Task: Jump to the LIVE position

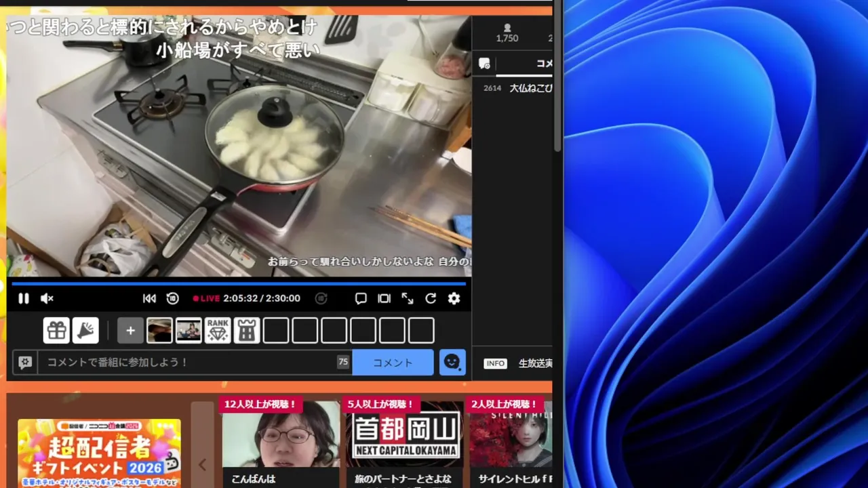Action: tap(206, 298)
